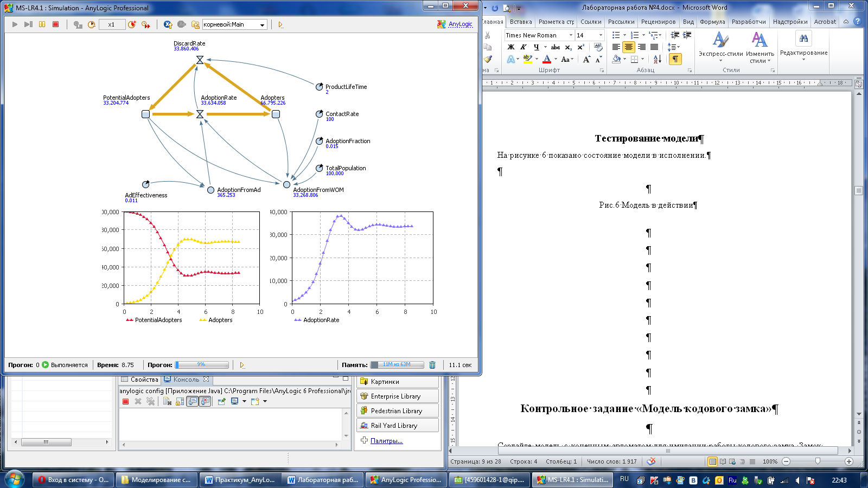Viewport: 868px width, 488px height.
Task: Click superscript formatting icon
Action: [580, 47]
